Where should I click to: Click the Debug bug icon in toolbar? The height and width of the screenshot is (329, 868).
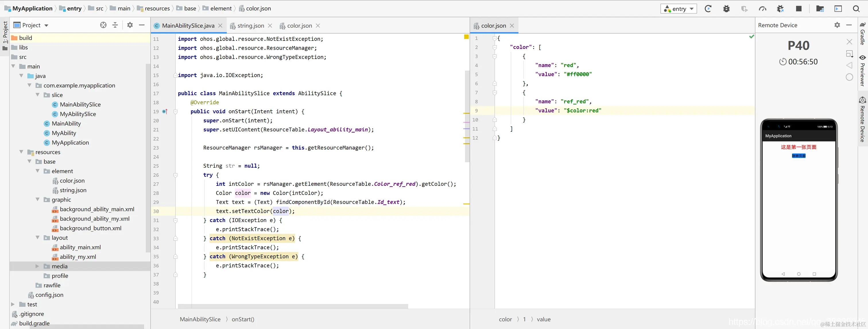(726, 9)
